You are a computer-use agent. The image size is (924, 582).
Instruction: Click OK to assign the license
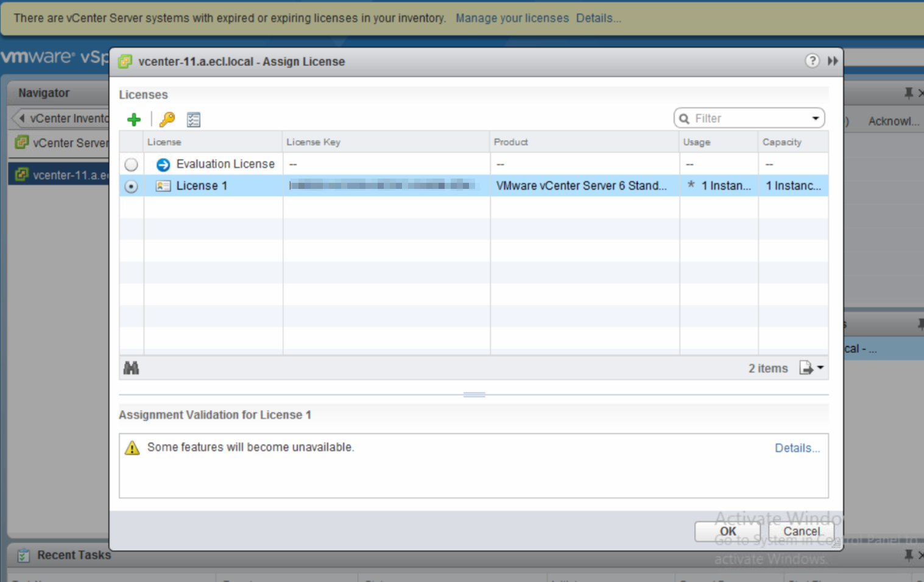pyautogui.click(x=728, y=531)
